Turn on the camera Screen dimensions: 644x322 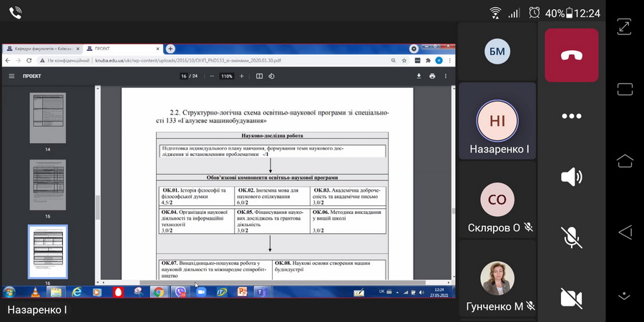(571, 297)
